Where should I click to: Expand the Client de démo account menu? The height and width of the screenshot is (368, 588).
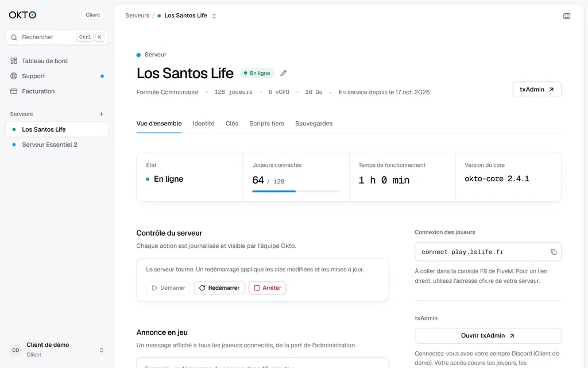pyautogui.click(x=101, y=350)
